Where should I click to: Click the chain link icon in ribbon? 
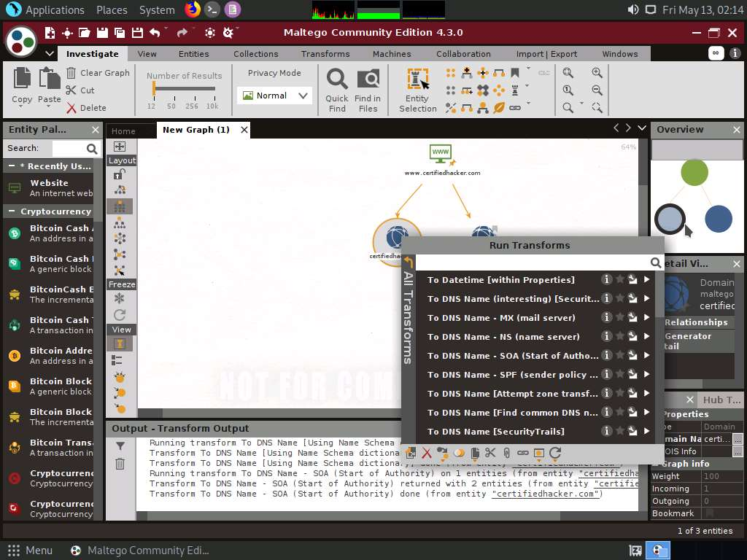[515, 108]
